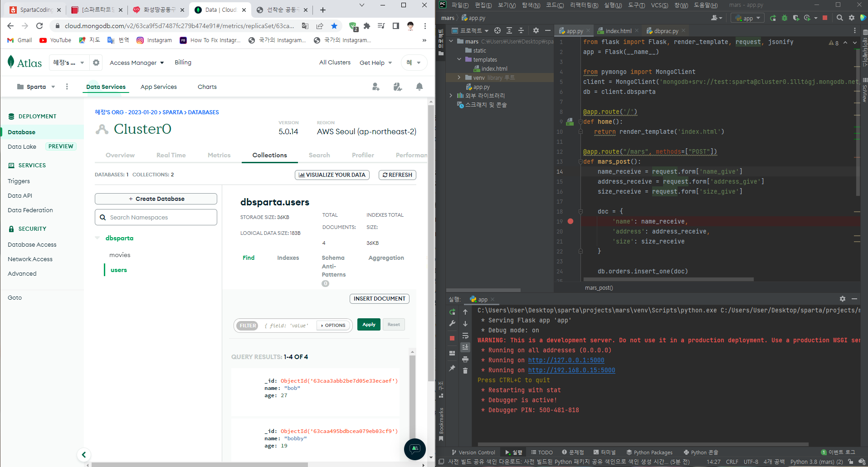Screen dimensions: 868x467
Task: Select Python 3.8 (mars) interpreter in status bar
Action: point(816,462)
